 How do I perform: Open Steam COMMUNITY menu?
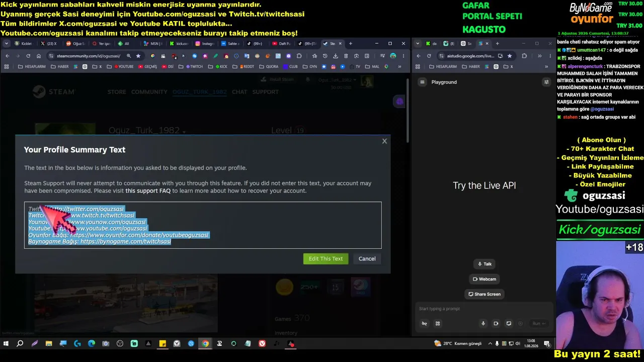pos(149,92)
